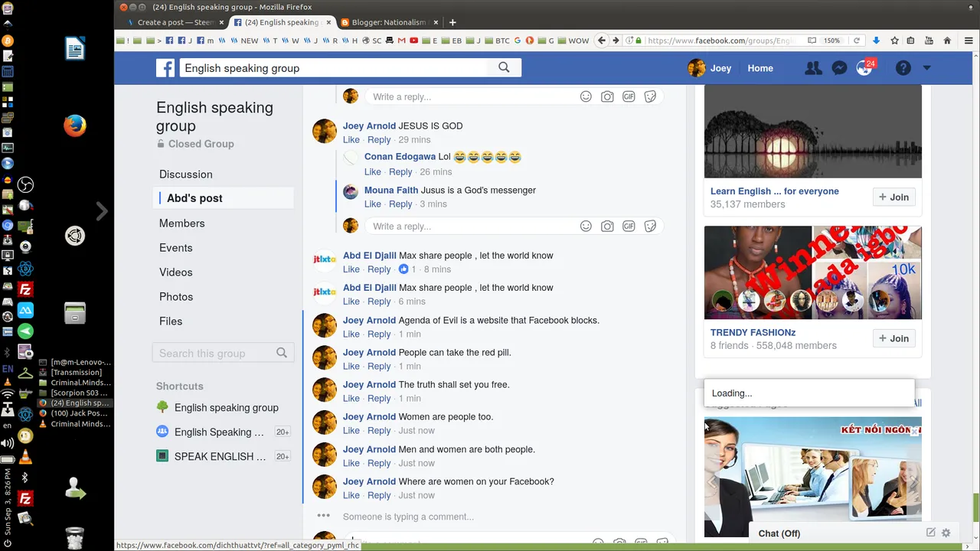Image resolution: width=980 pixels, height=551 pixels.
Task: Toggle Firefox reader view icon
Action: coord(812,41)
